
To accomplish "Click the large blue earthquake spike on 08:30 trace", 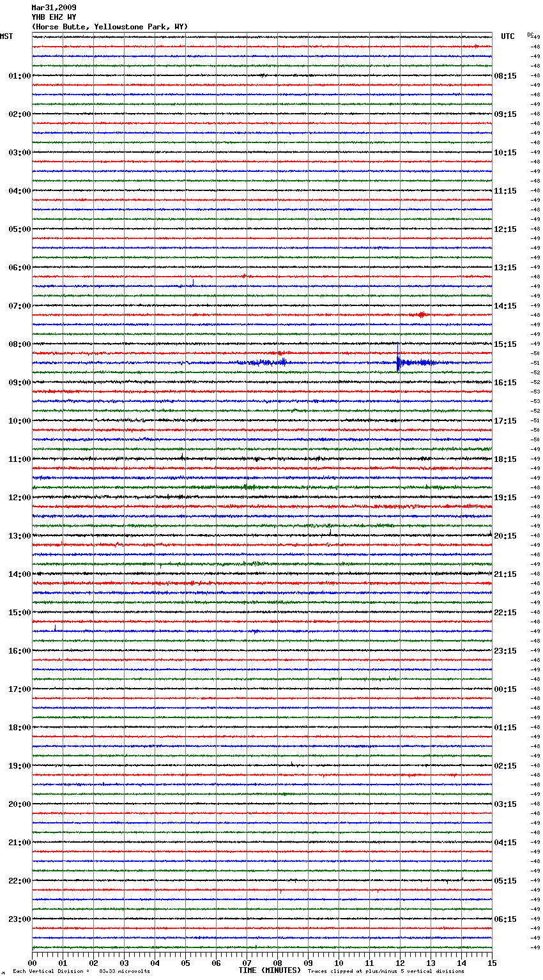I will 398,362.
